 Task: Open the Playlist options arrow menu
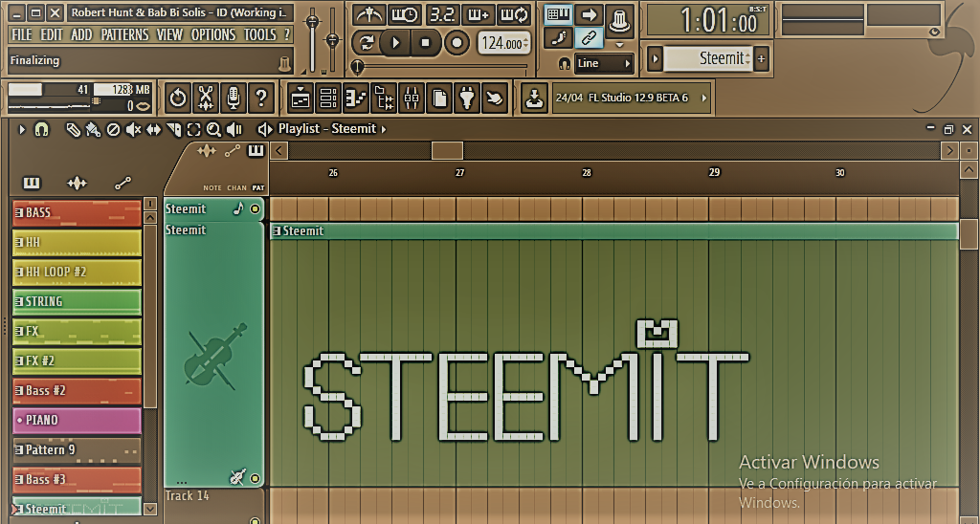[22, 130]
